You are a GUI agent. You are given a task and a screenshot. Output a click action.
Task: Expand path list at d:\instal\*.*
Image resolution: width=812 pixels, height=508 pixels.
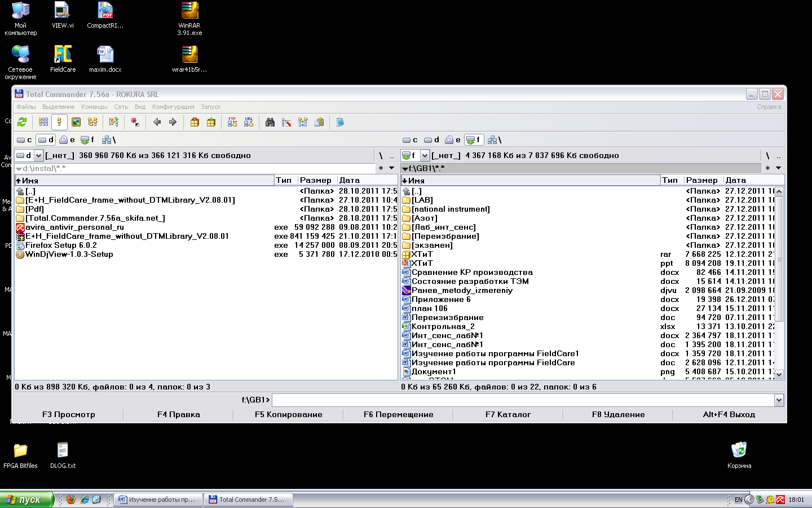(x=19, y=169)
